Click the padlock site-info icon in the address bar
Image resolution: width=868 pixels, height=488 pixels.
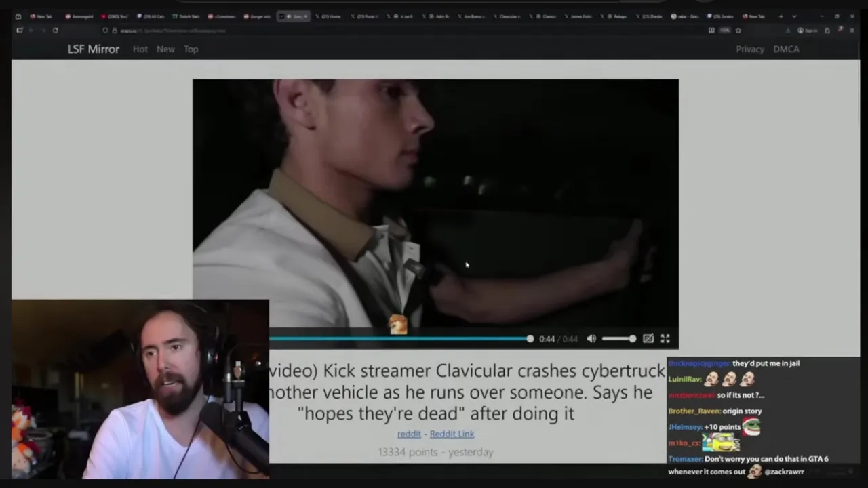(115, 30)
